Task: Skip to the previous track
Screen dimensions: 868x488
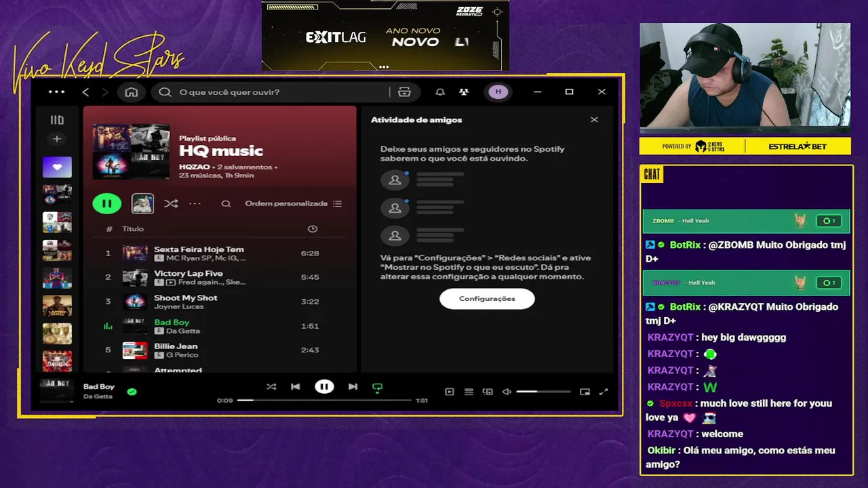Action: (295, 387)
